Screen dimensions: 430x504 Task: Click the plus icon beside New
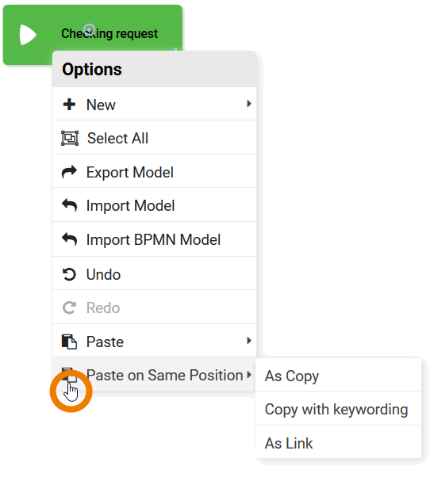tap(69, 105)
